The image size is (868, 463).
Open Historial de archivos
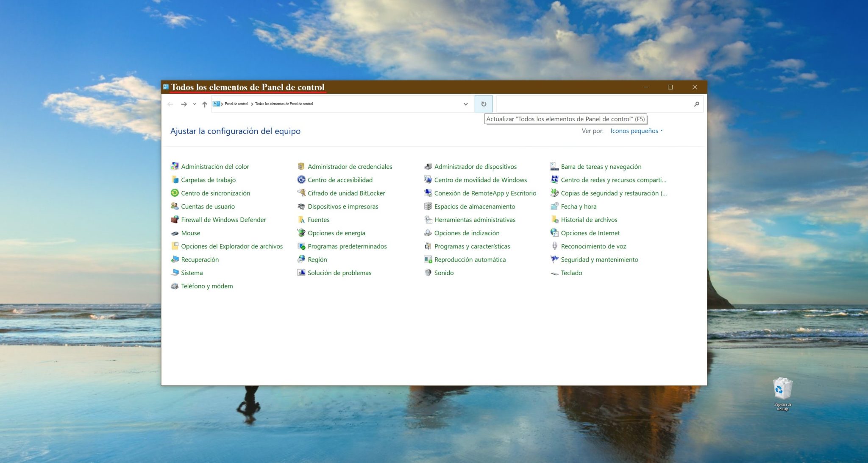point(589,220)
